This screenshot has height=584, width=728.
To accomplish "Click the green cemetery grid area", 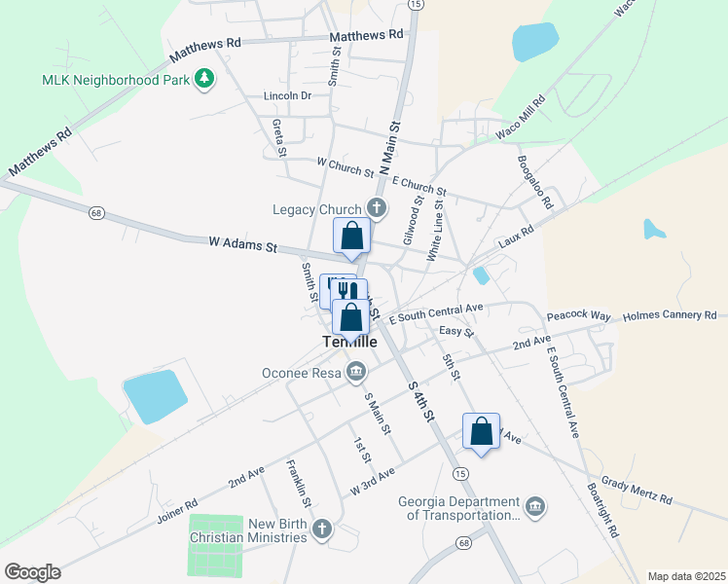I will pos(216,545).
